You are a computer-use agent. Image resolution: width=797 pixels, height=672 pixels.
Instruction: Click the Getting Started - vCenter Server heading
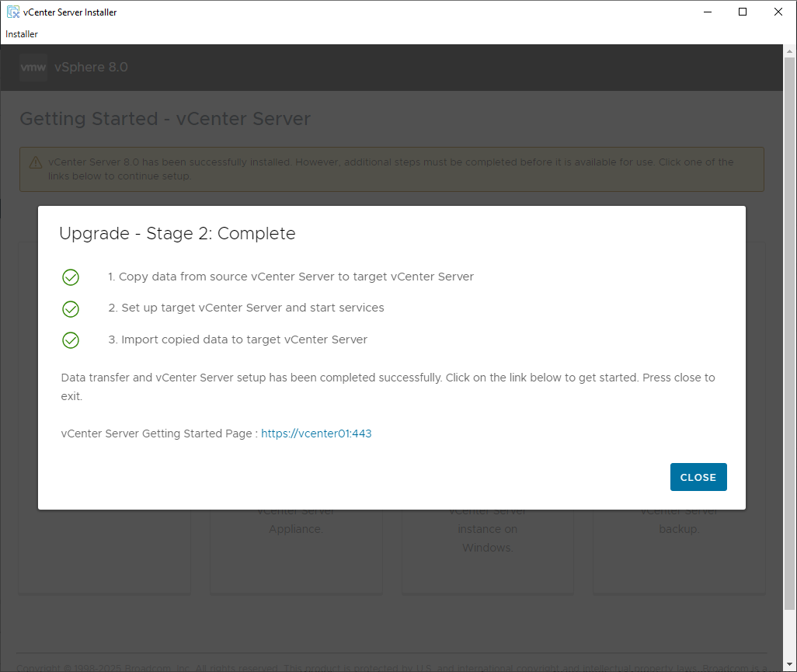[x=165, y=119]
